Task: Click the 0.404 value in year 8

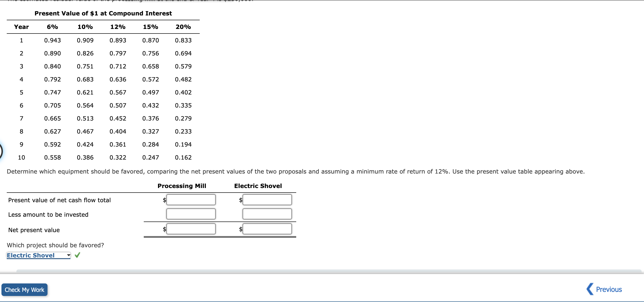Action: click(x=118, y=131)
